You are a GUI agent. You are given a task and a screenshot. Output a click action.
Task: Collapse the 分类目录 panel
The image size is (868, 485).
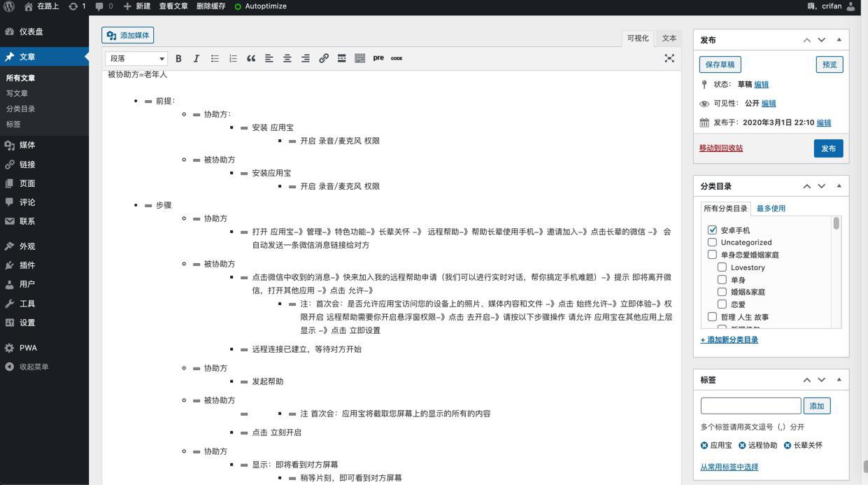point(839,186)
